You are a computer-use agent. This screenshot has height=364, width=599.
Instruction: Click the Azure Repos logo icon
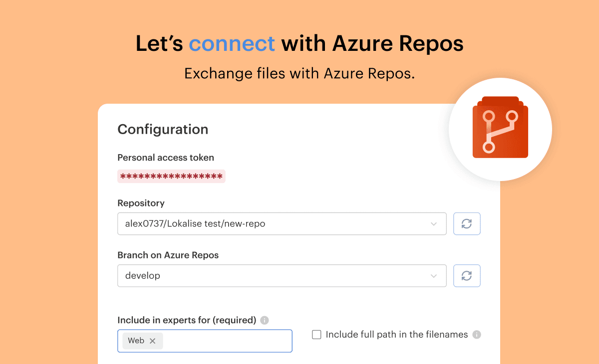click(500, 129)
